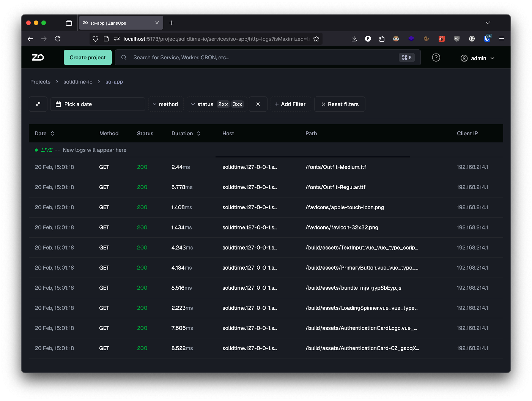Click the minimize logs view icon

pyautogui.click(x=38, y=104)
